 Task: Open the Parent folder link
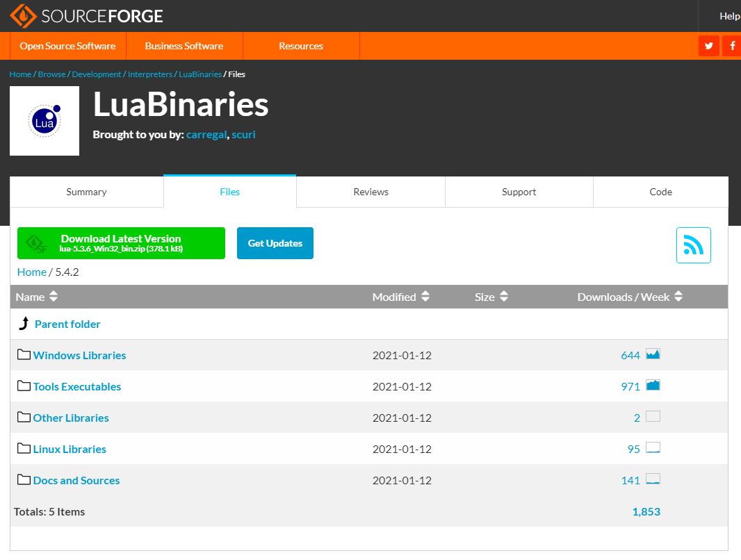coord(67,324)
